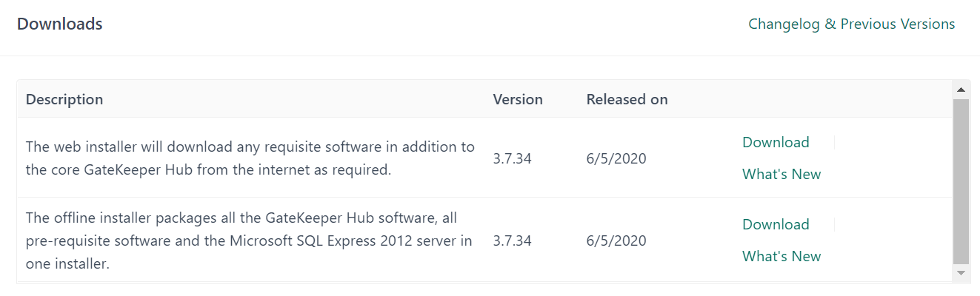Click the Downloads section heading
This screenshot has width=980, height=296.
[59, 24]
